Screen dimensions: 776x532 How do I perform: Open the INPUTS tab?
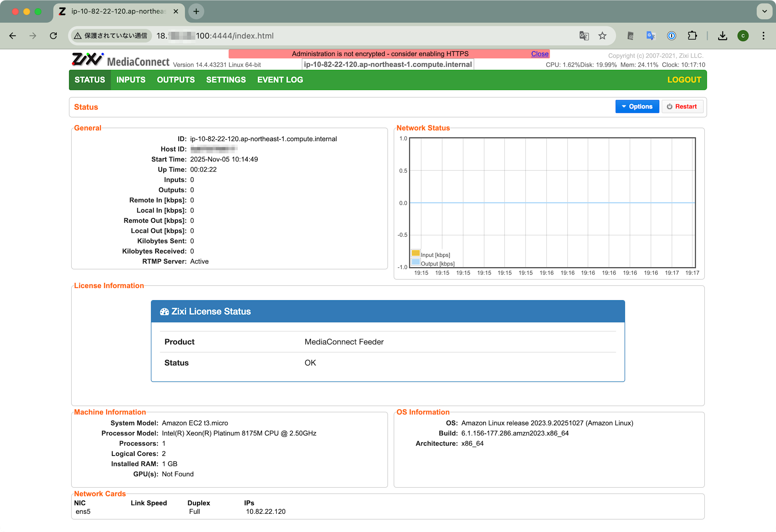[x=131, y=80]
